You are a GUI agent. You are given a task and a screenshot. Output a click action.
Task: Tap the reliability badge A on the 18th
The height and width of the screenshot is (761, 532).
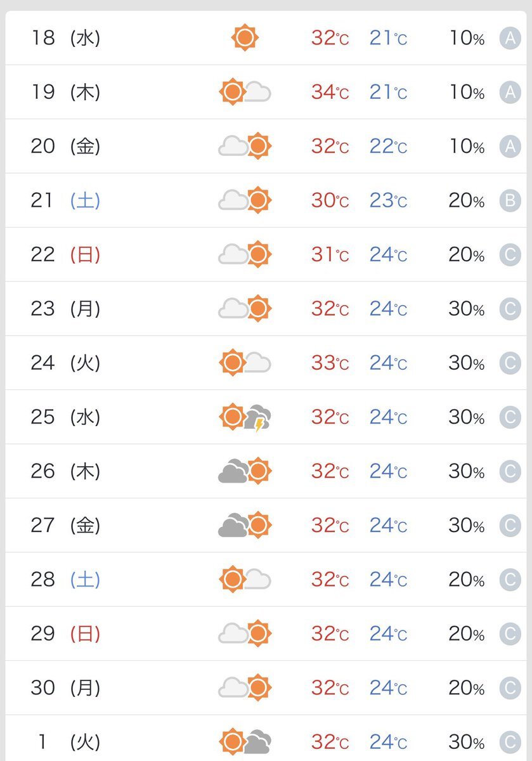[510, 39]
